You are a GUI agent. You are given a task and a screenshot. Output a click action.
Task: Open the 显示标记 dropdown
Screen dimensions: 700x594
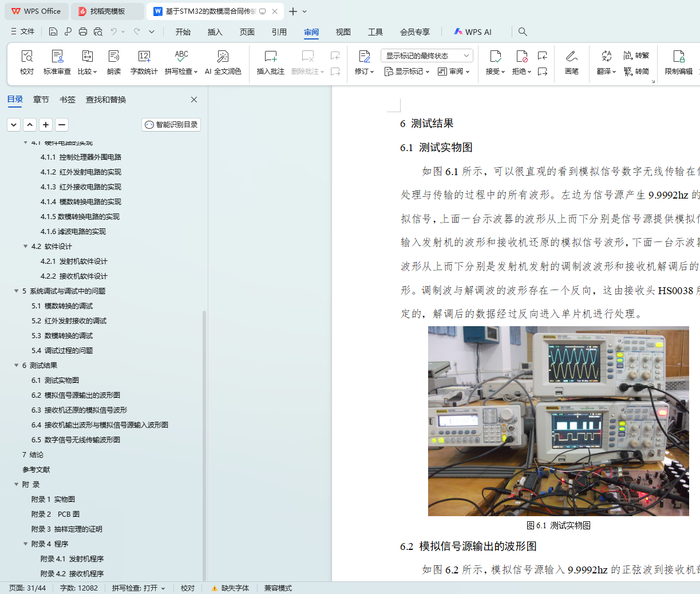click(x=407, y=72)
